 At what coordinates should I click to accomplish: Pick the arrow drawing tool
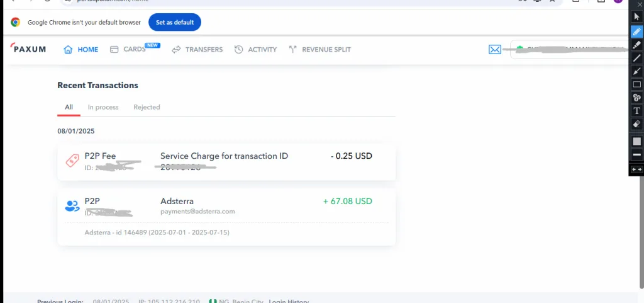636,71
